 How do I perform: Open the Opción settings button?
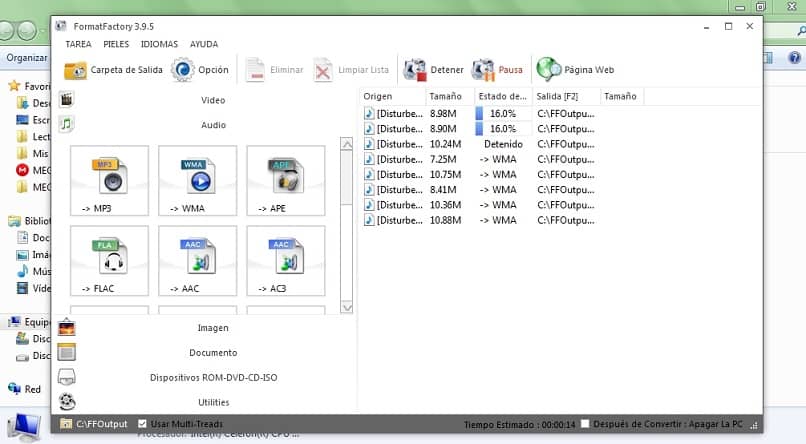tap(200, 70)
